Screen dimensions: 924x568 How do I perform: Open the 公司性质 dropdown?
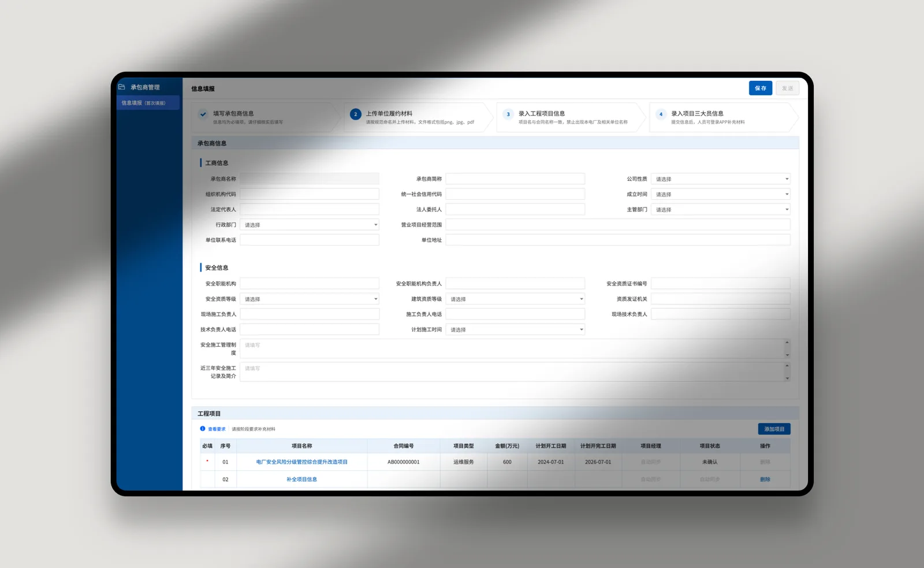click(721, 179)
